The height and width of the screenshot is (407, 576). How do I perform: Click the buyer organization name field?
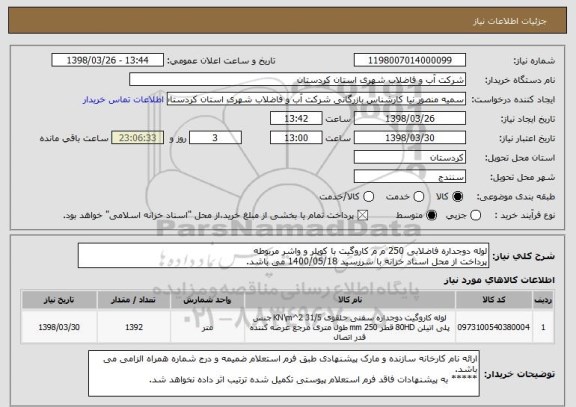(298, 80)
